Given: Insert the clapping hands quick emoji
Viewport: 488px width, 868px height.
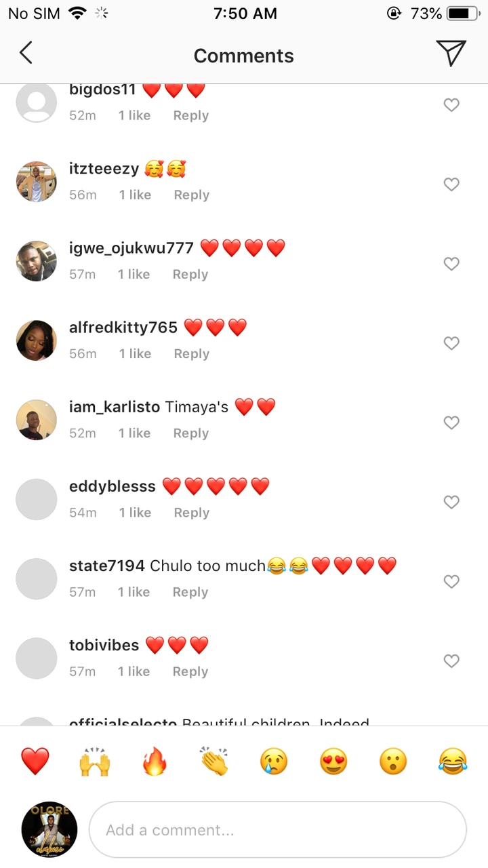Looking at the screenshot, I should point(214,762).
